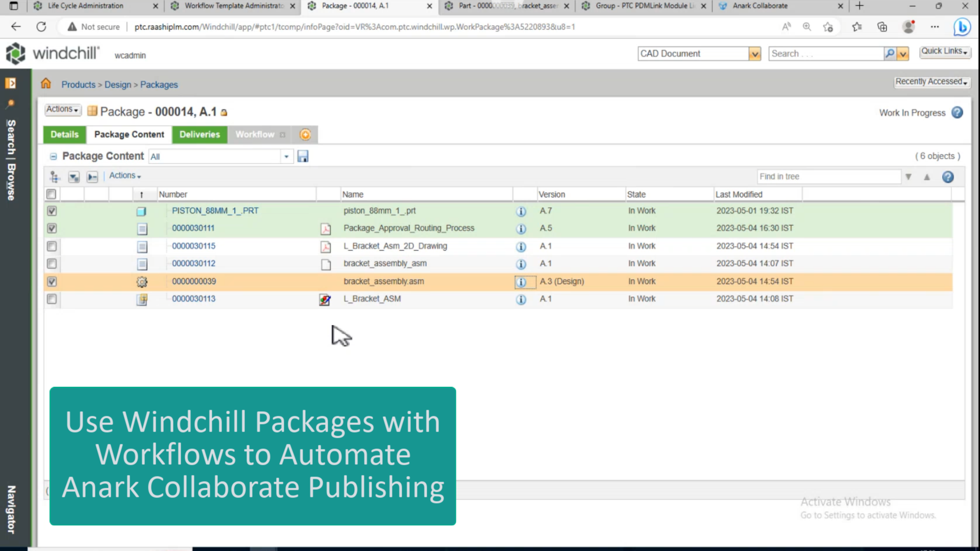Open the help icon in the table toolbar
This screenshot has width=980, height=551.
(948, 177)
